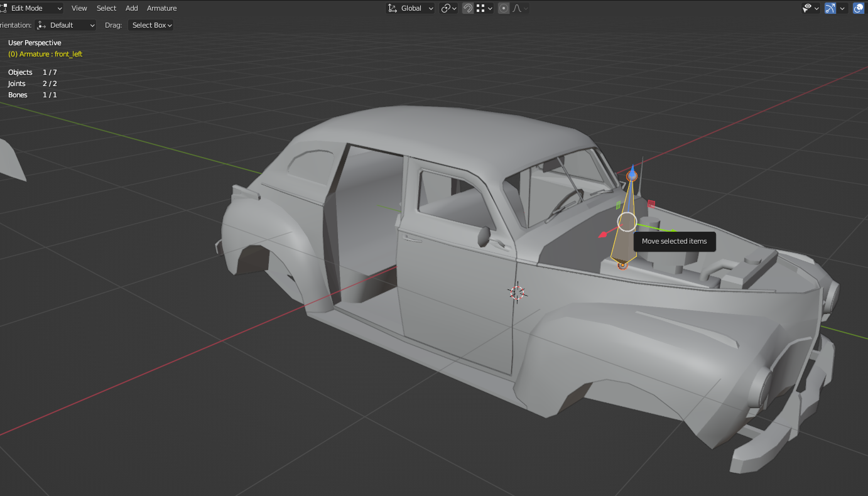Click the pivot point icon
This screenshot has width=868, height=496.
445,8
